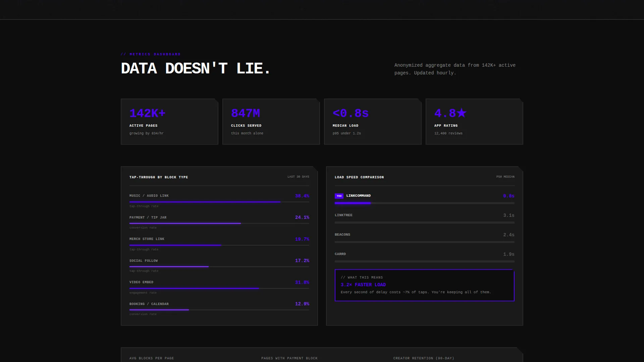Click the Linktree load speed bar
This screenshot has height=362, width=644.
tap(425, 223)
